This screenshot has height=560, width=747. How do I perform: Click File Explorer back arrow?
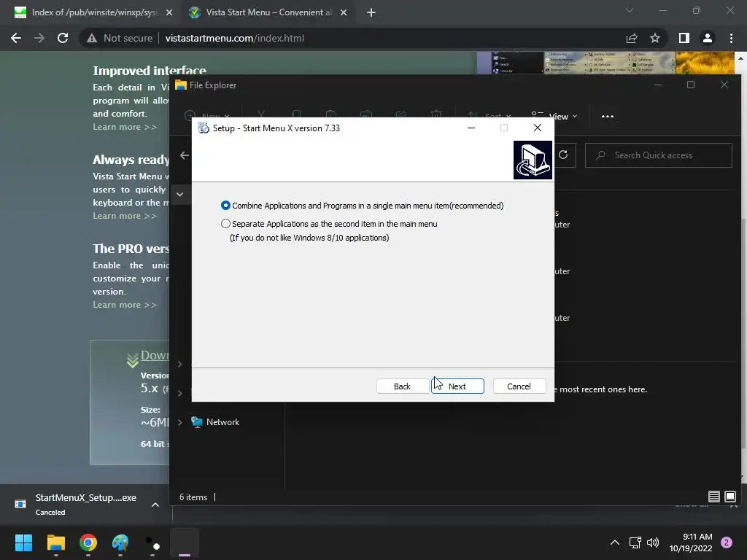click(x=185, y=155)
